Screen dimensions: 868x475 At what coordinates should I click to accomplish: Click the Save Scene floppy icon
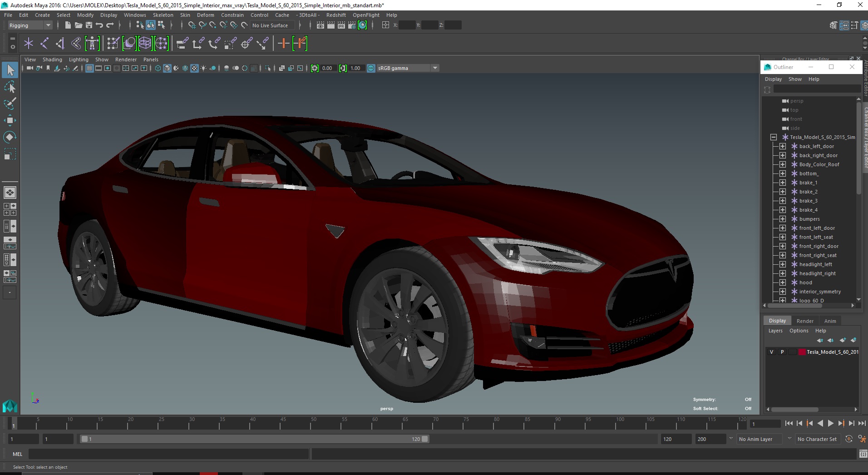pos(89,25)
